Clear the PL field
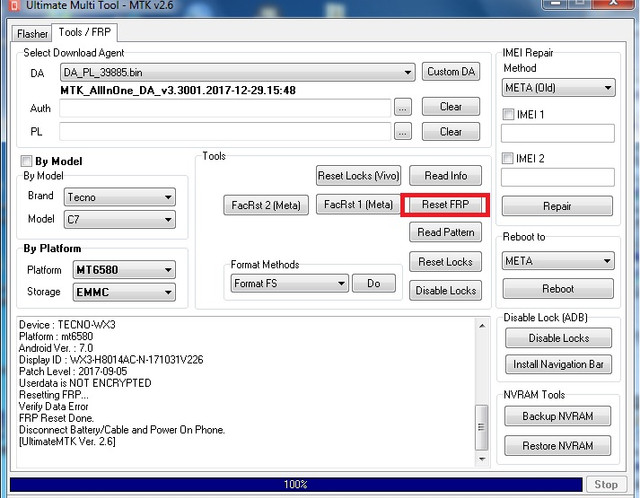This screenshot has width=640, height=498. 451,132
